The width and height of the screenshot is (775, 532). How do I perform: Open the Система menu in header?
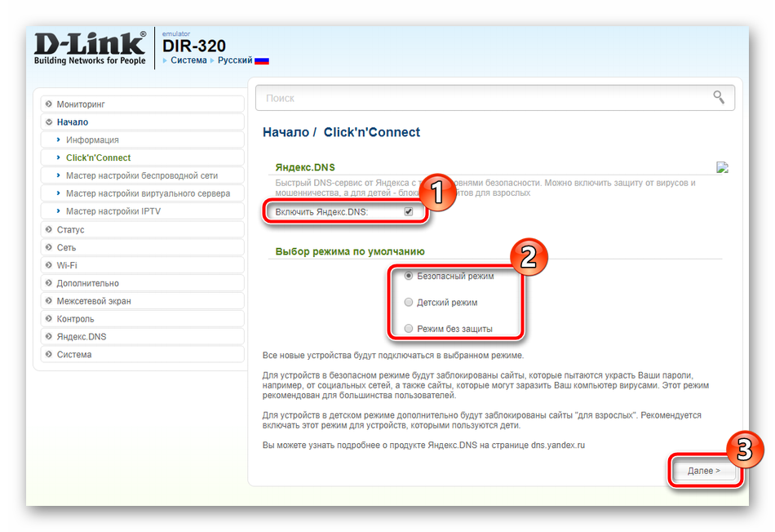click(x=188, y=60)
